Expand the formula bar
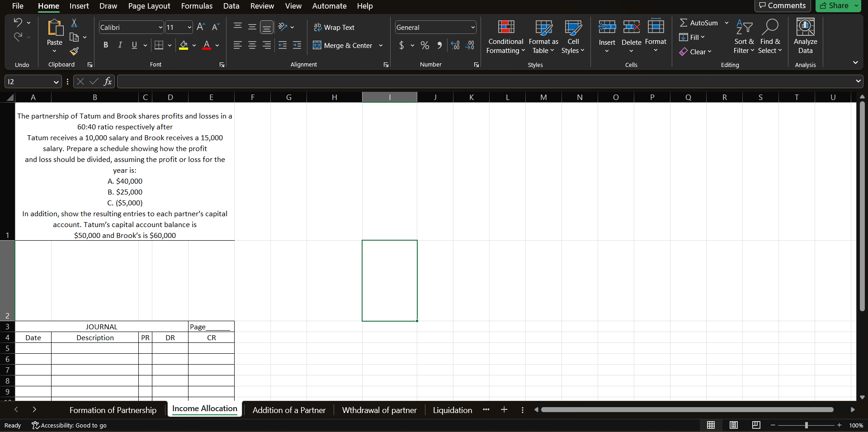The width and height of the screenshot is (868, 432). coord(858,81)
